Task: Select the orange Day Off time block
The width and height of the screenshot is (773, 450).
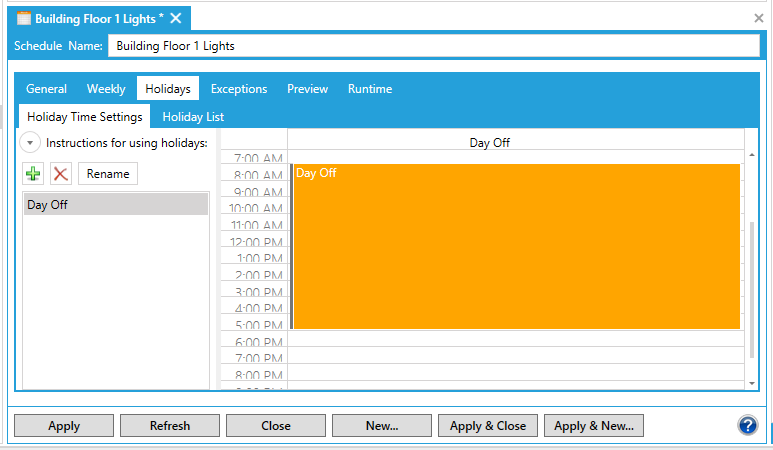Action: point(516,246)
